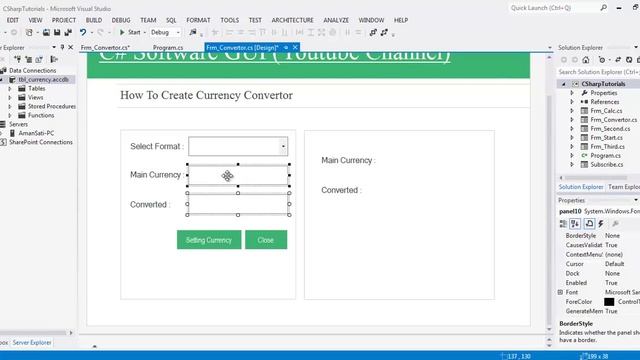
Task: Click the Start debugging button
Action: click(130, 32)
